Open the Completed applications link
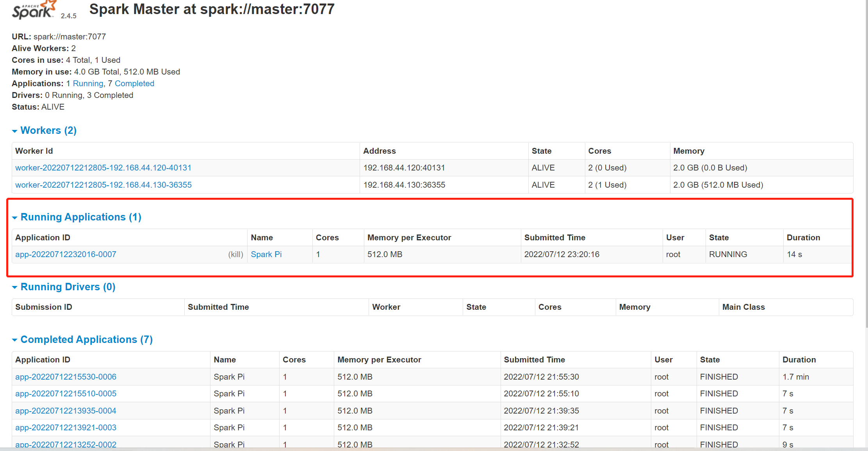The width and height of the screenshot is (868, 451). [134, 83]
